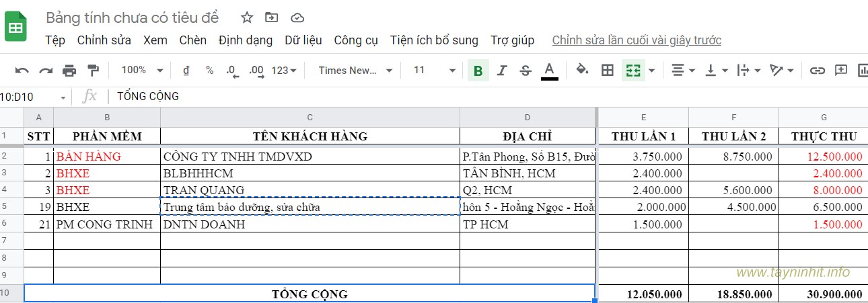Click the Insert comment icon

840,71
